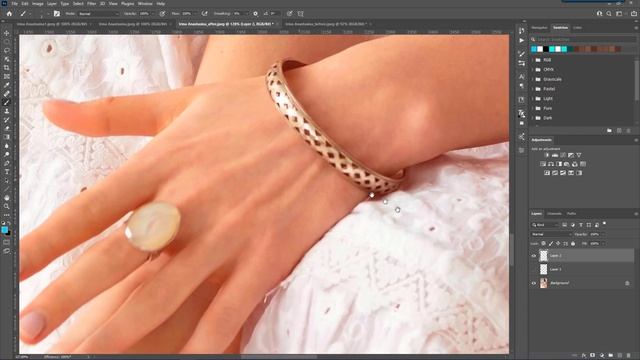
Task: Open the File menu
Action: (15, 3)
